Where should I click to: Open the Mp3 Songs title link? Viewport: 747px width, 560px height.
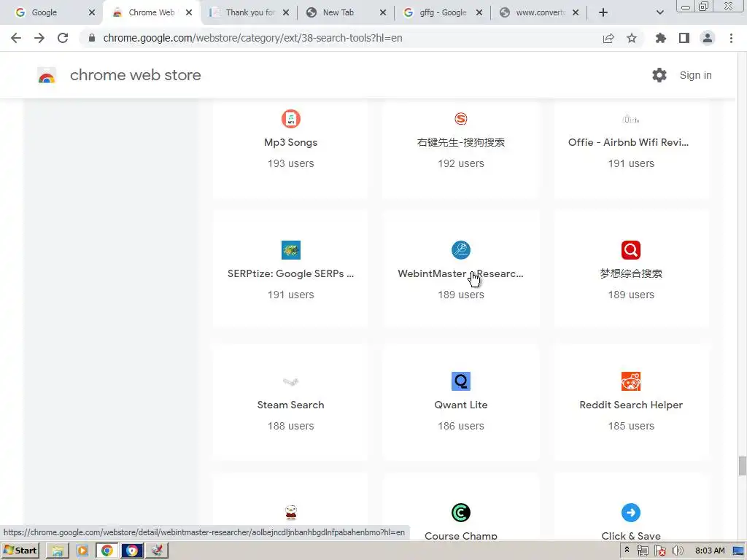[290, 142]
